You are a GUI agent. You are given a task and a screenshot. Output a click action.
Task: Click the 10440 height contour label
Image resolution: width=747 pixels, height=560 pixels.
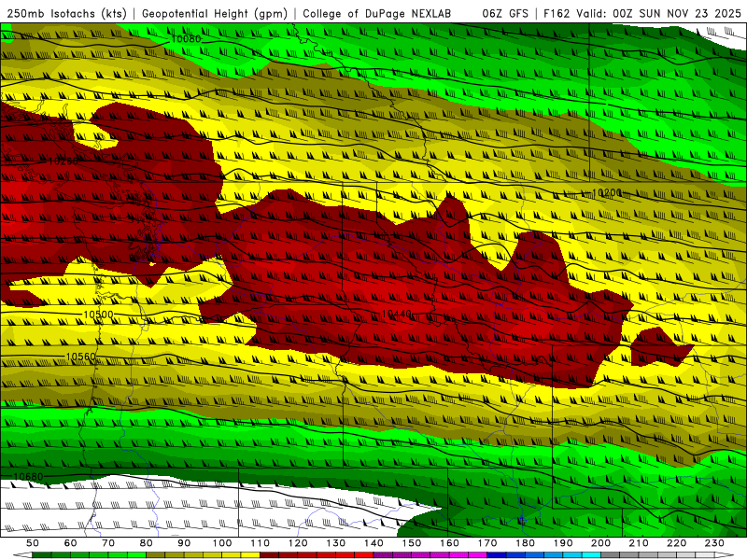tap(397, 314)
